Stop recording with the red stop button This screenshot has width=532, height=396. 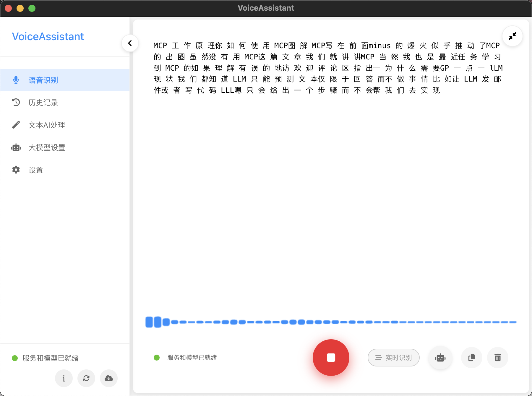[x=331, y=358]
